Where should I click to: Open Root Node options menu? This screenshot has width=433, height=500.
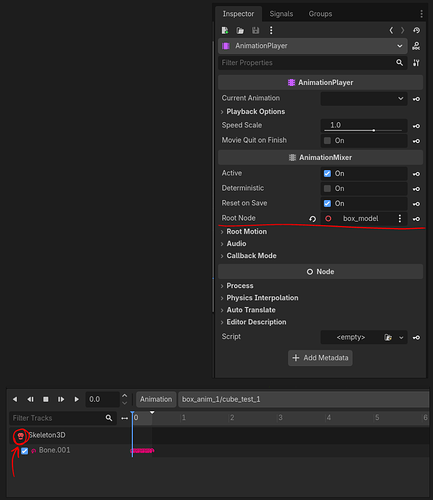[x=400, y=219]
